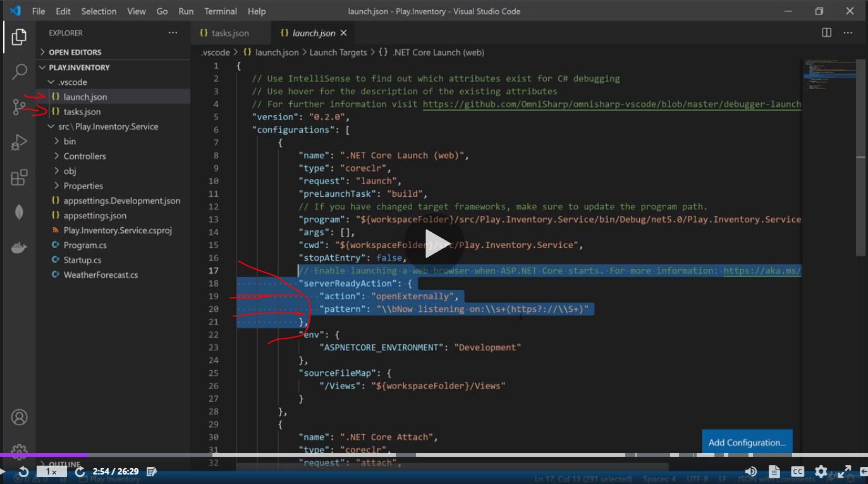The height and width of the screenshot is (484, 868).
Task: Open Startup.cs in the Explorer
Action: pyautogui.click(x=113, y=260)
